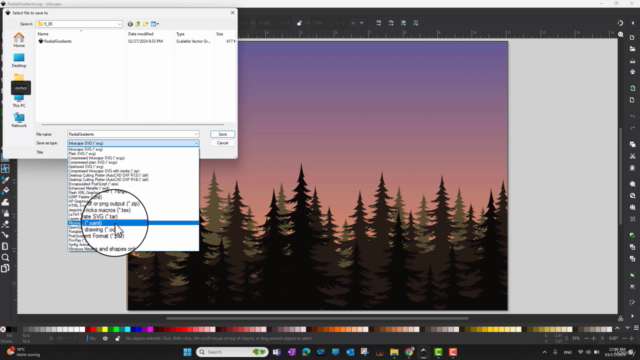640x360 pixels.
Task: Select the Pages tool in toolbox
Action: [5, 269]
